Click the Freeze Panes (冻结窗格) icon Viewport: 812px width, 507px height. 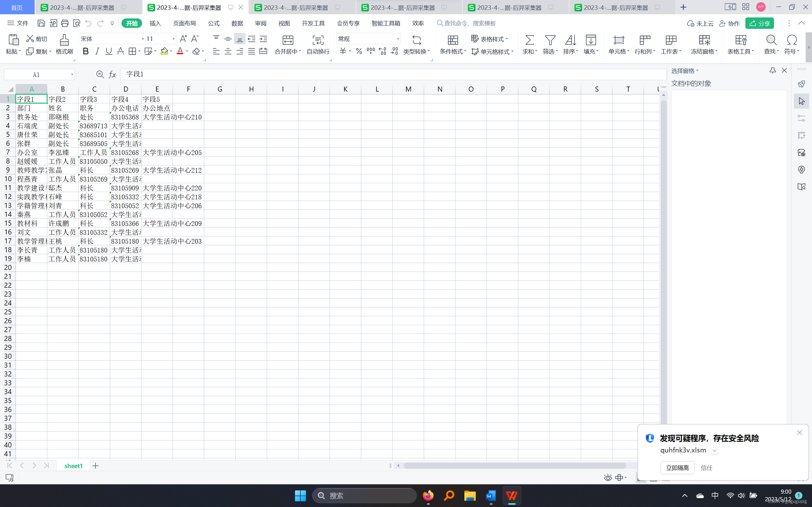coord(704,40)
